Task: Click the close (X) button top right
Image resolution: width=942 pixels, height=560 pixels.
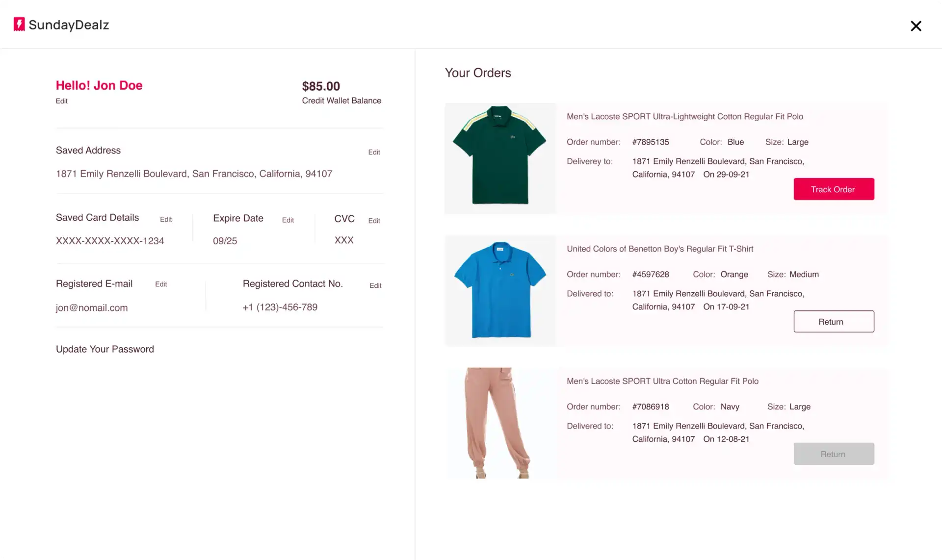Action: click(916, 25)
